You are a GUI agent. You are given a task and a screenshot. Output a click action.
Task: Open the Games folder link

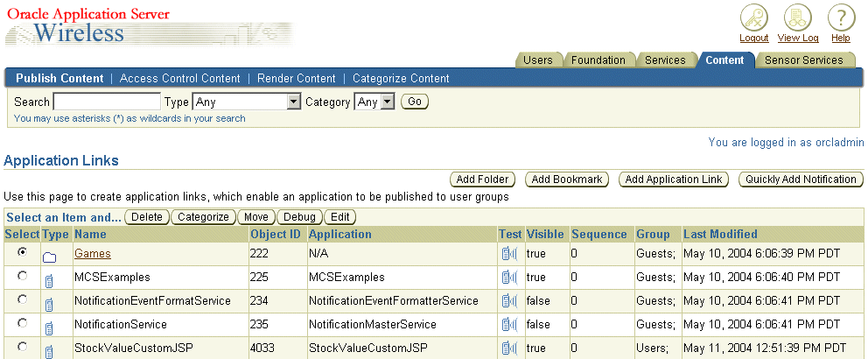coord(93,254)
